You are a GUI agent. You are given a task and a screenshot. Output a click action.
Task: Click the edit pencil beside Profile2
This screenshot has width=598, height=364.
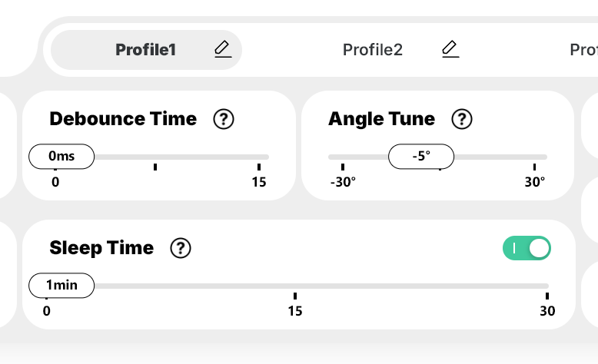click(x=450, y=50)
